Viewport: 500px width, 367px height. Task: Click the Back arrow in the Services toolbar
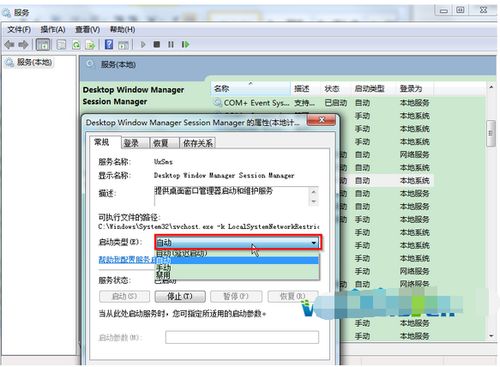coord(9,44)
